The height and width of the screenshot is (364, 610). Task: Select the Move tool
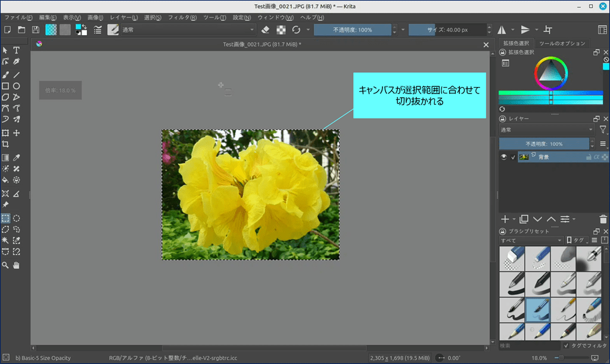point(17,133)
